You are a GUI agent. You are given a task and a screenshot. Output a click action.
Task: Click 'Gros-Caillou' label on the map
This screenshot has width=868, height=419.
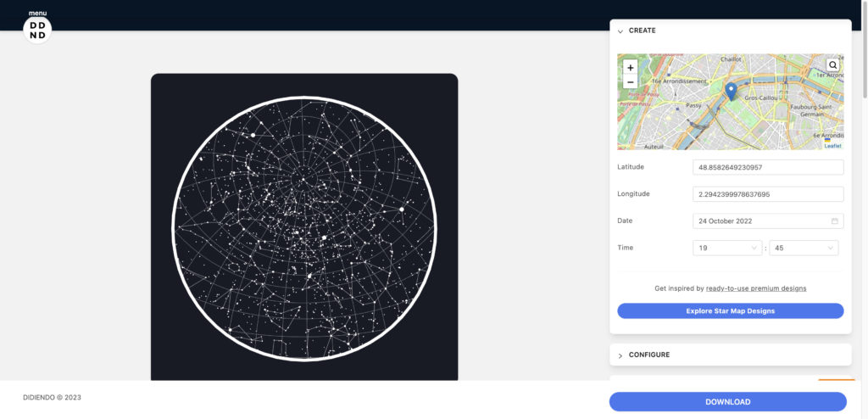[761, 98]
